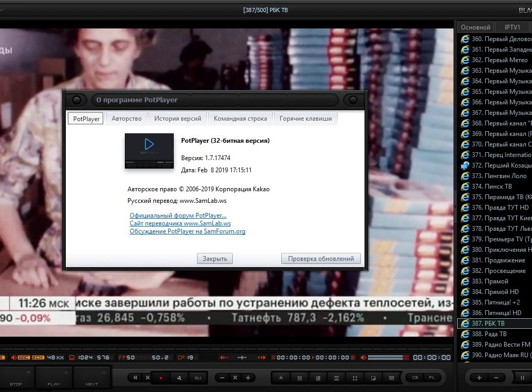Click the X button between minus and plus
Image resolution: width=532 pixels, height=392 pixels.
pyautogui.click(x=235, y=378)
